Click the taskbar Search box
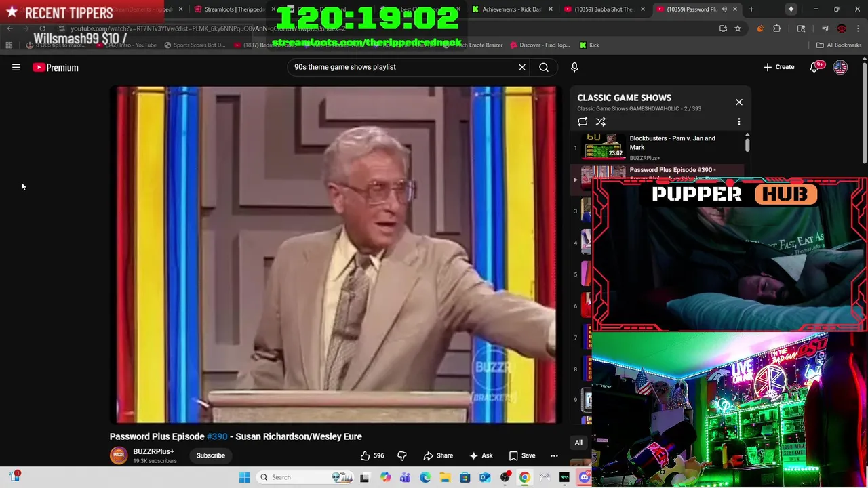The width and height of the screenshot is (868, 488). 305,477
